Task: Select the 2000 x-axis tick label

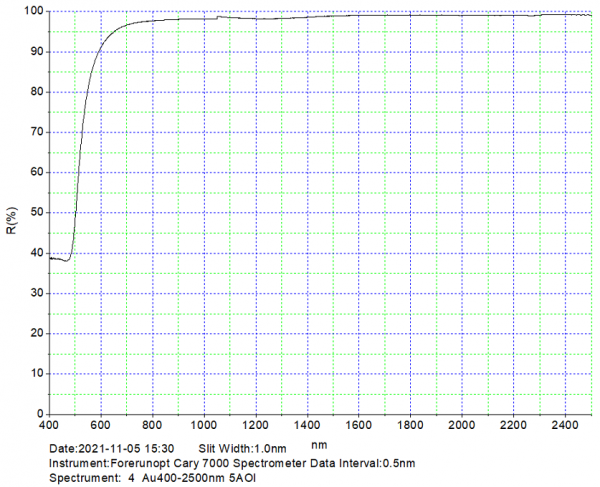Action: (462, 426)
